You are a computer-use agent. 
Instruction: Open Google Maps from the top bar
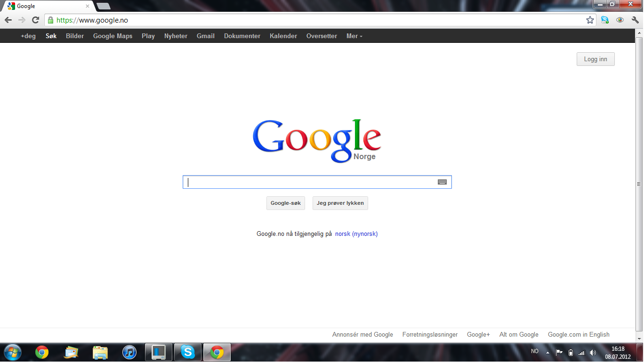click(113, 36)
